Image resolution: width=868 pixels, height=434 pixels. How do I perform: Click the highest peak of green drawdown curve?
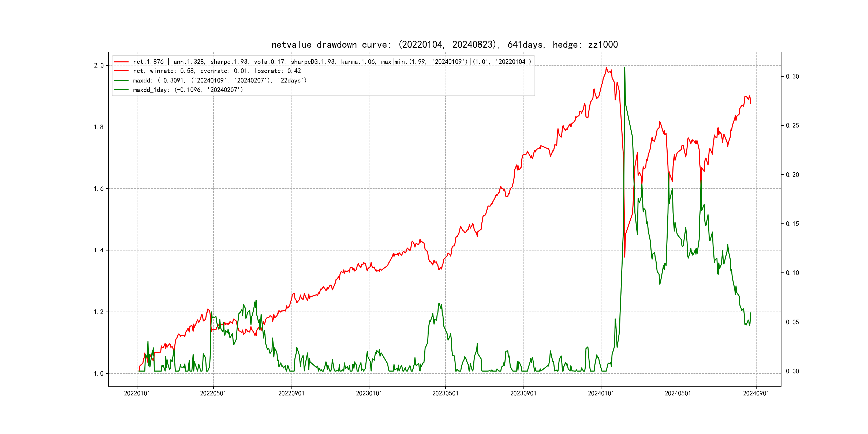click(x=624, y=68)
